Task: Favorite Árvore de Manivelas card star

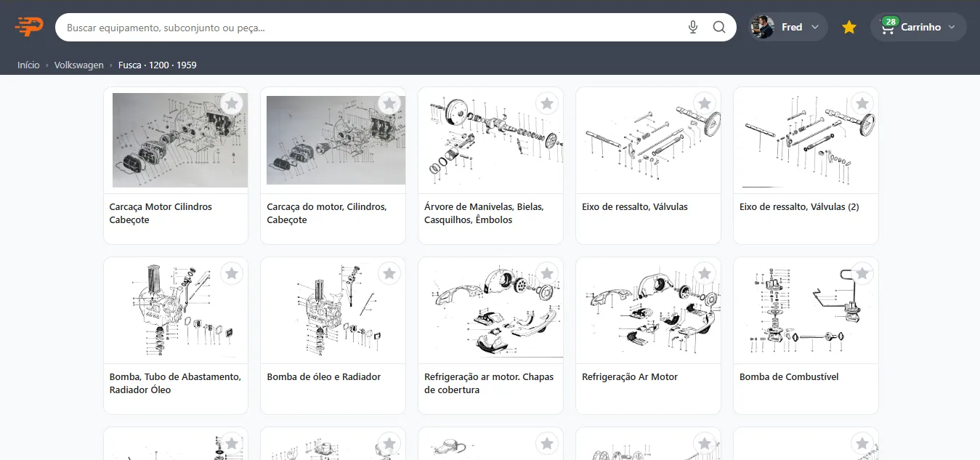Action: coord(547,104)
